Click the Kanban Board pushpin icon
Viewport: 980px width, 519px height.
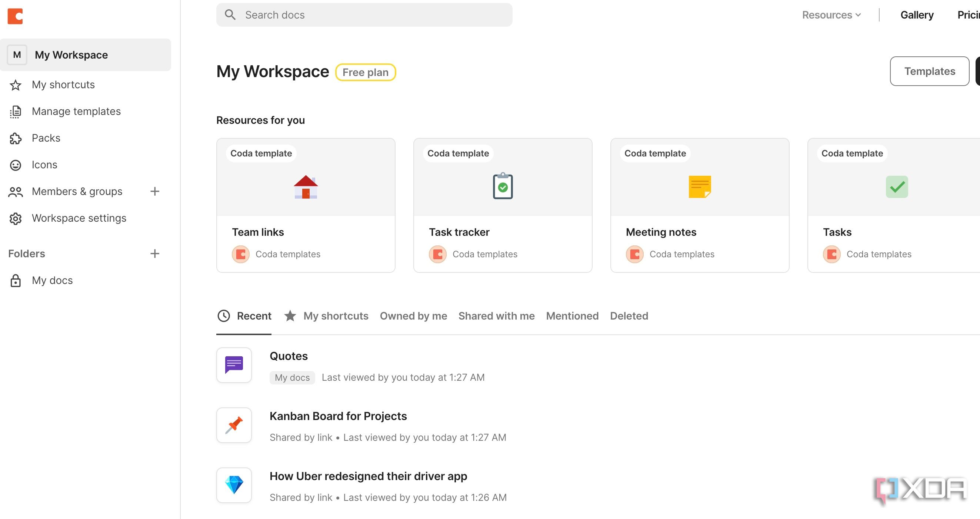[234, 425]
